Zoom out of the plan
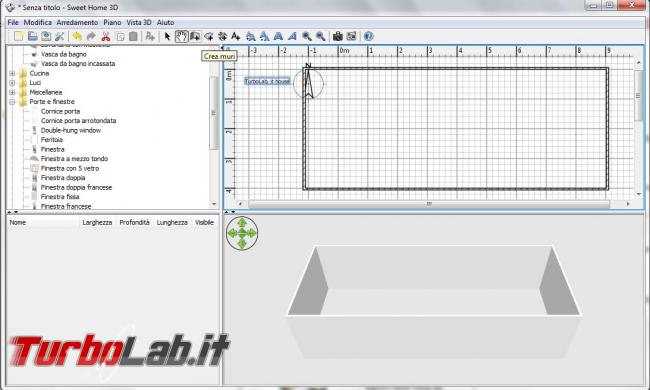Image resolution: width=650 pixels, height=390 pixels. [320, 36]
